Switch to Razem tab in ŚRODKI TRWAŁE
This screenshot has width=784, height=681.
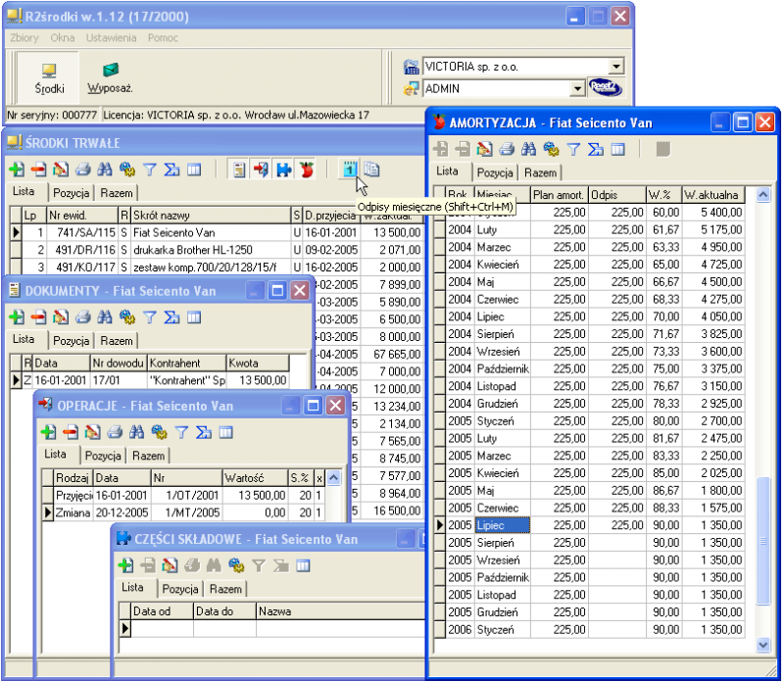(117, 193)
